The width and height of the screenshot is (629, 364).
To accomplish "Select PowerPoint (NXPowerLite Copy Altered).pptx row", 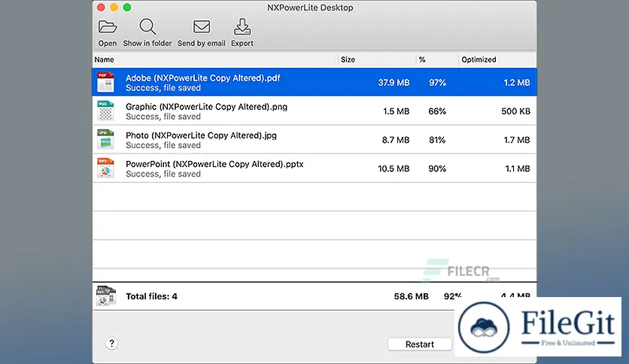I will coord(314,168).
